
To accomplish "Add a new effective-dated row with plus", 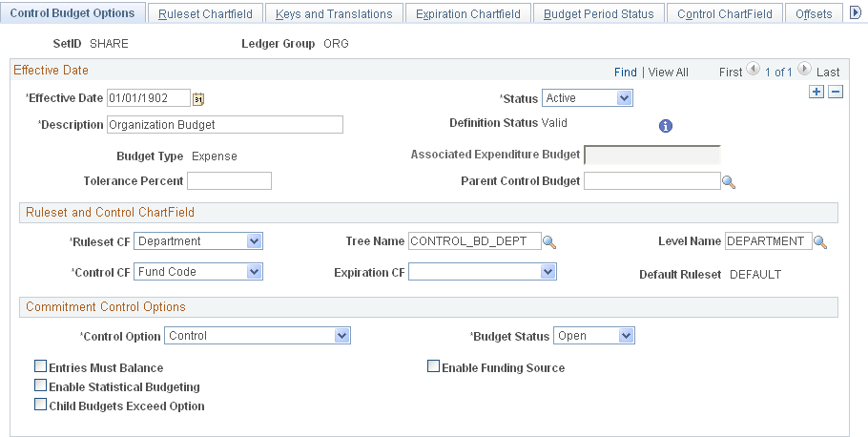I will [816, 92].
